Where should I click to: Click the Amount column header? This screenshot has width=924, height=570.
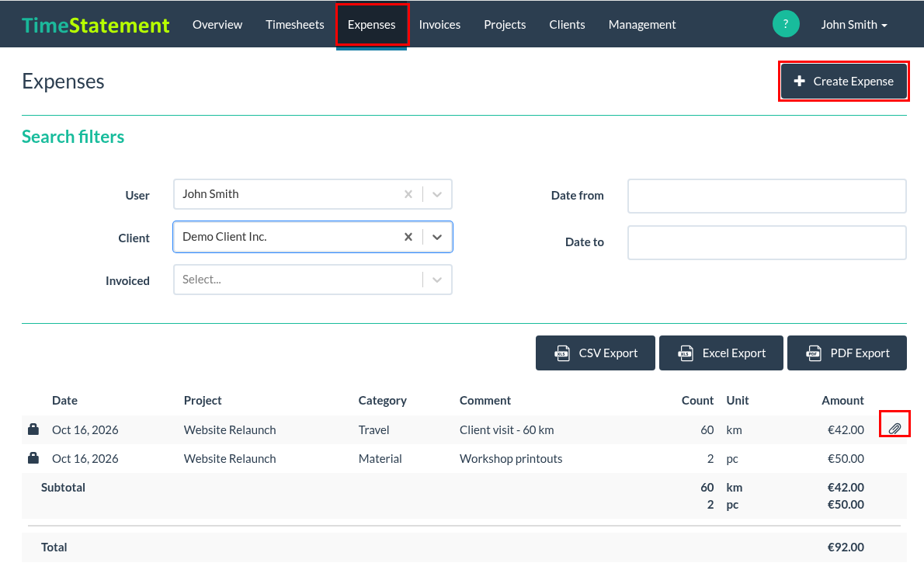click(x=842, y=400)
